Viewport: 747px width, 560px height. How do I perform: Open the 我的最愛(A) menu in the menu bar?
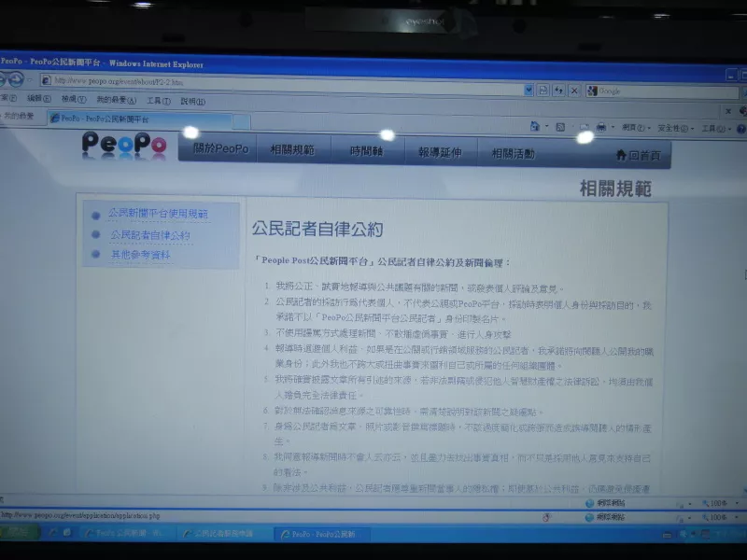116,100
